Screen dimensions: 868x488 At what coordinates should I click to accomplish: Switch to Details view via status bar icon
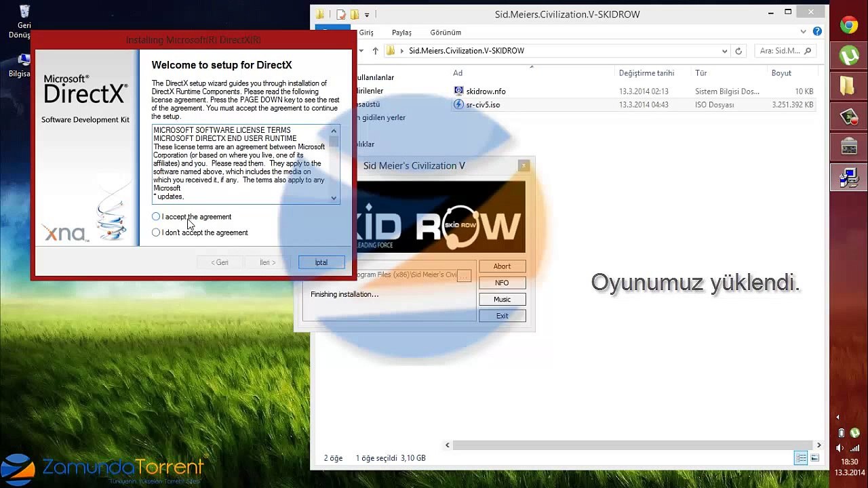click(x=801, y=458)
